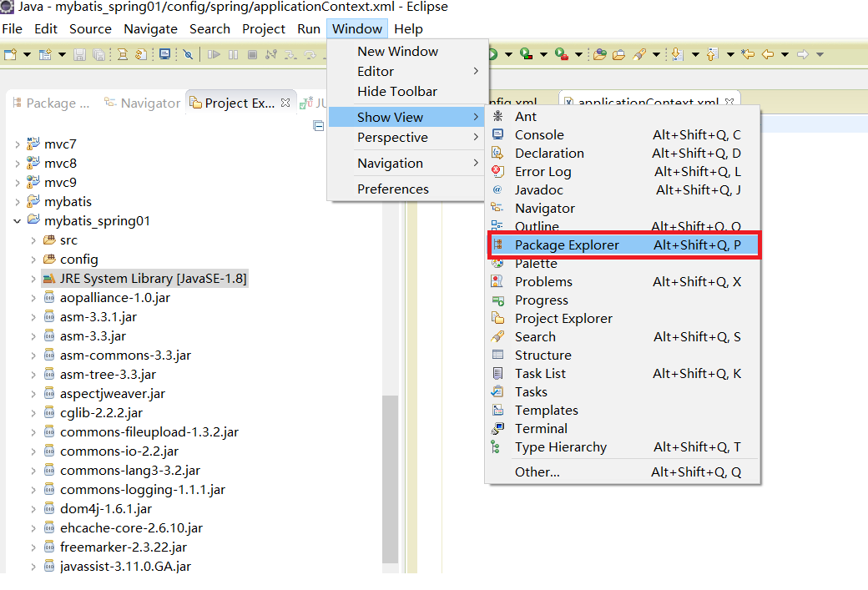Open the Source menu
The image size is (868, 590).
90,28
